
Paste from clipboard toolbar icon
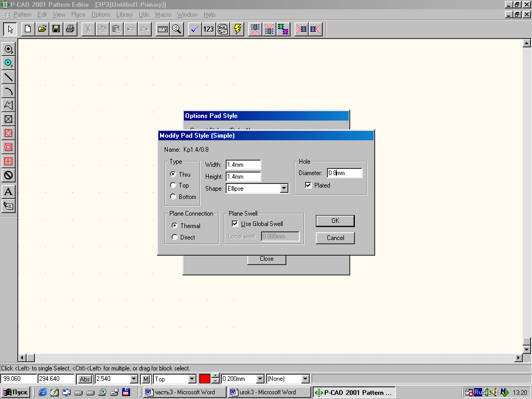pyautogui.click(x=116, y=29)
